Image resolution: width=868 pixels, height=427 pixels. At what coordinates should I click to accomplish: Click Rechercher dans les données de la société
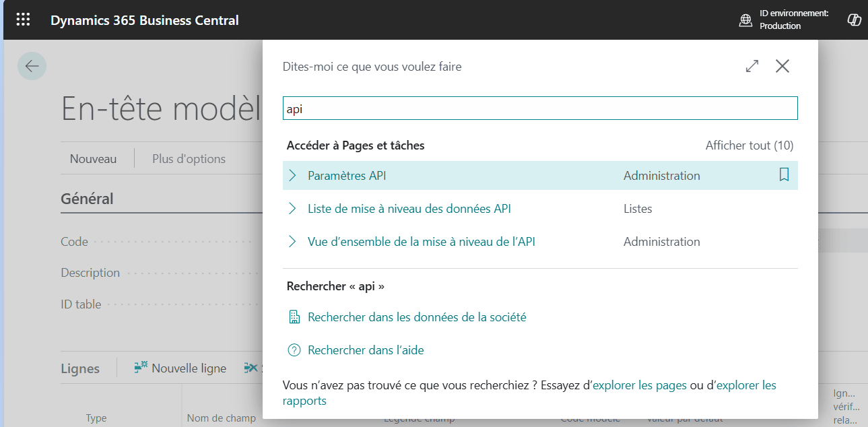[x=417, y=317]
